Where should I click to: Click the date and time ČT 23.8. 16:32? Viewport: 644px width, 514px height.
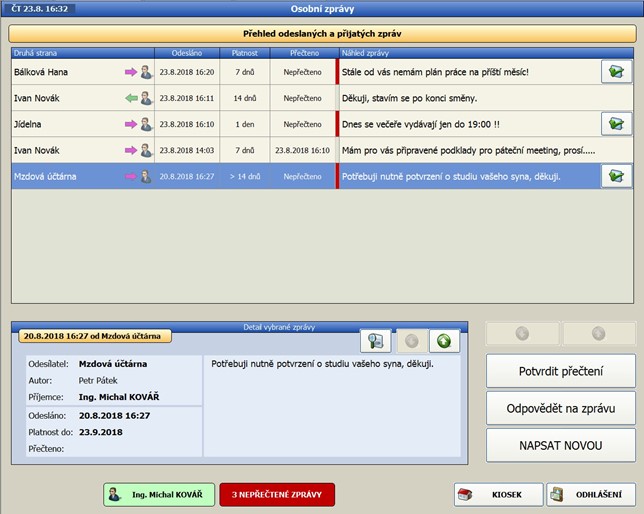[x=39, y=9]
